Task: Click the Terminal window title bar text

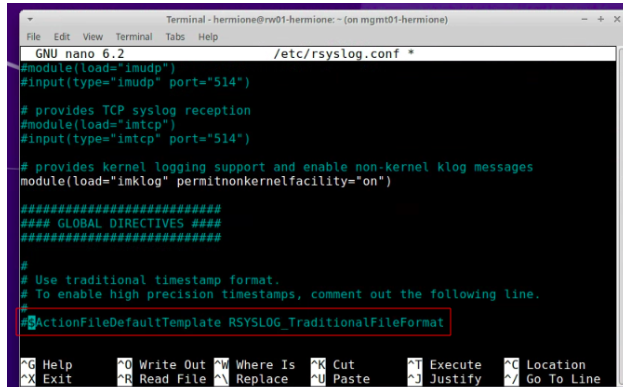Action: point(307,19)
